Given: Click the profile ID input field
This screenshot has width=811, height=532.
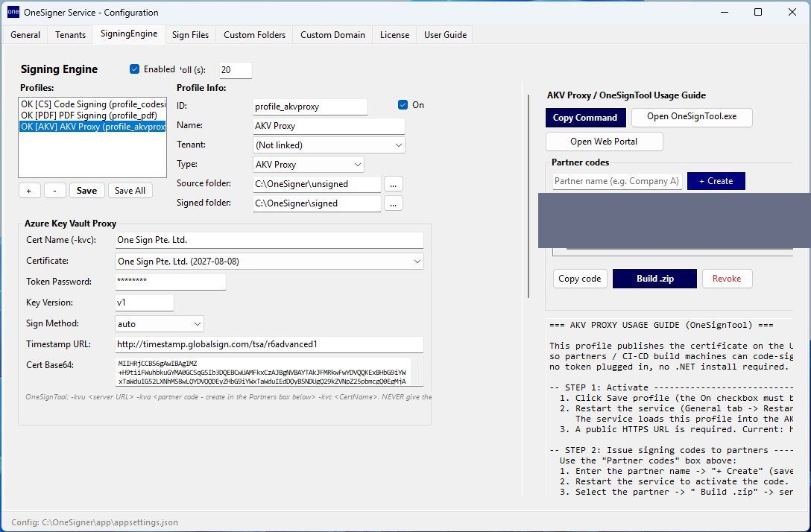Looking at the screenshot, I should pos(310,107).
